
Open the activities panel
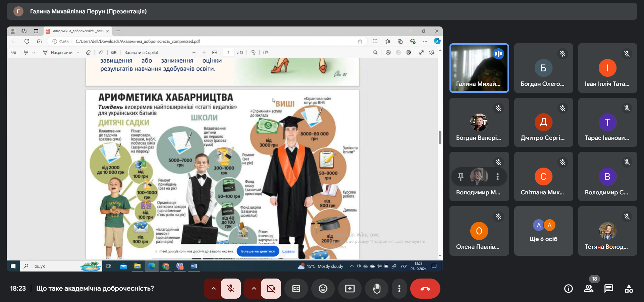click(629, 289)
